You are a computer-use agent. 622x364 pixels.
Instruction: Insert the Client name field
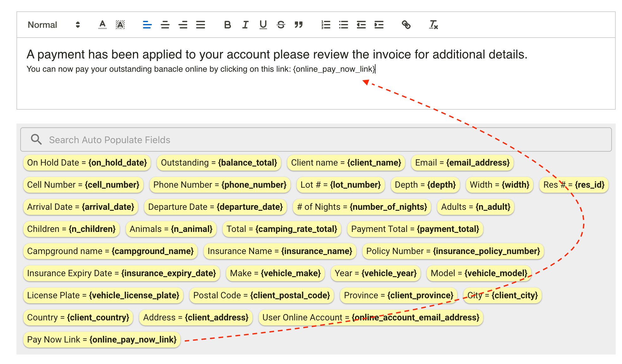(346, 163)
